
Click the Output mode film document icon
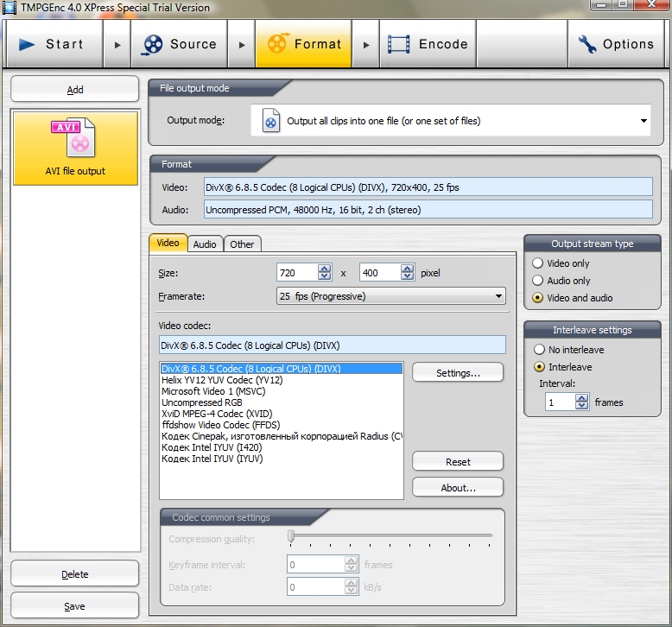tap(271, 120)
